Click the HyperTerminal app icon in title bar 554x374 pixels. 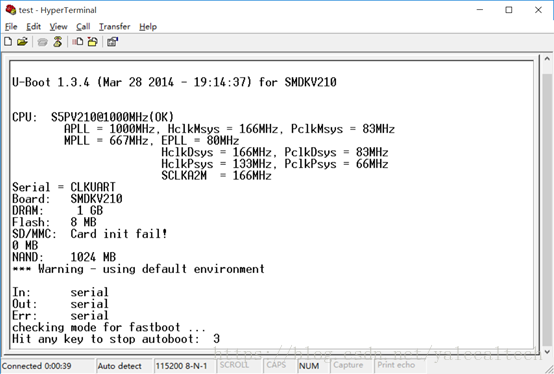coord(10,10)
